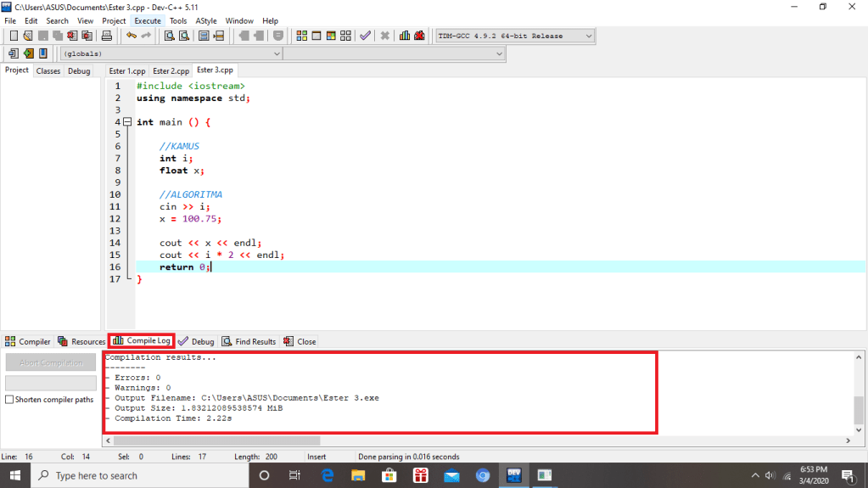This screenshot has height=488, width=868.
Task: Collapse the main function fold marker
Action: [x=127, y=122]
